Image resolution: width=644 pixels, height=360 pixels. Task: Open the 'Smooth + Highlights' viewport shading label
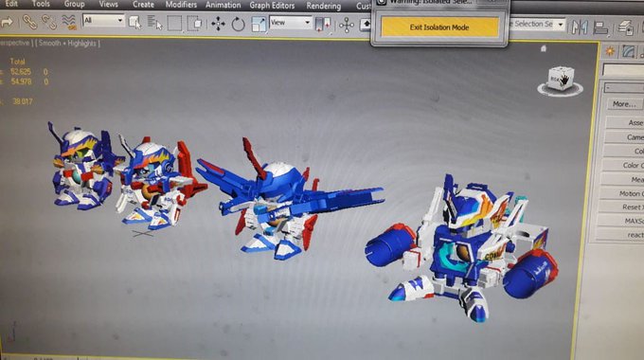point(68,44)
